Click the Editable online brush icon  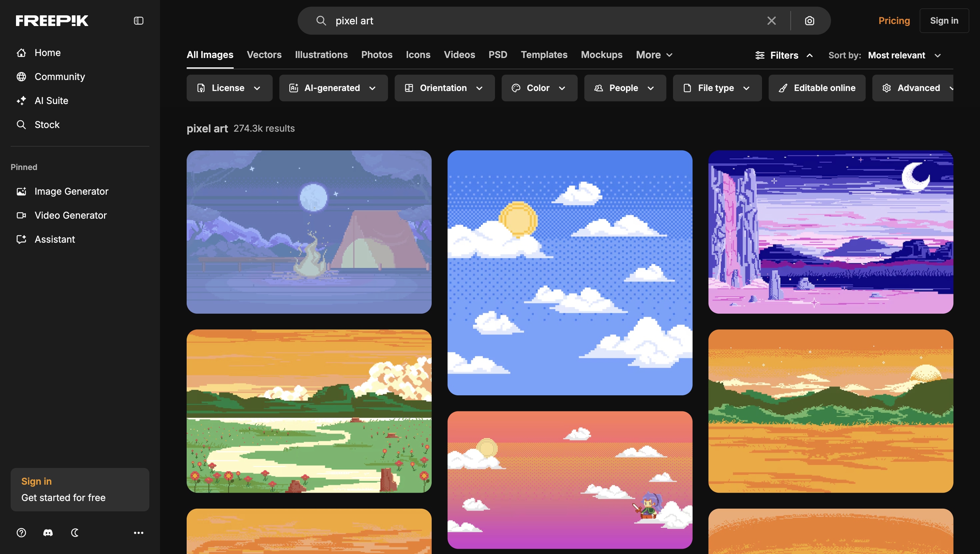[x=783, y=88]
